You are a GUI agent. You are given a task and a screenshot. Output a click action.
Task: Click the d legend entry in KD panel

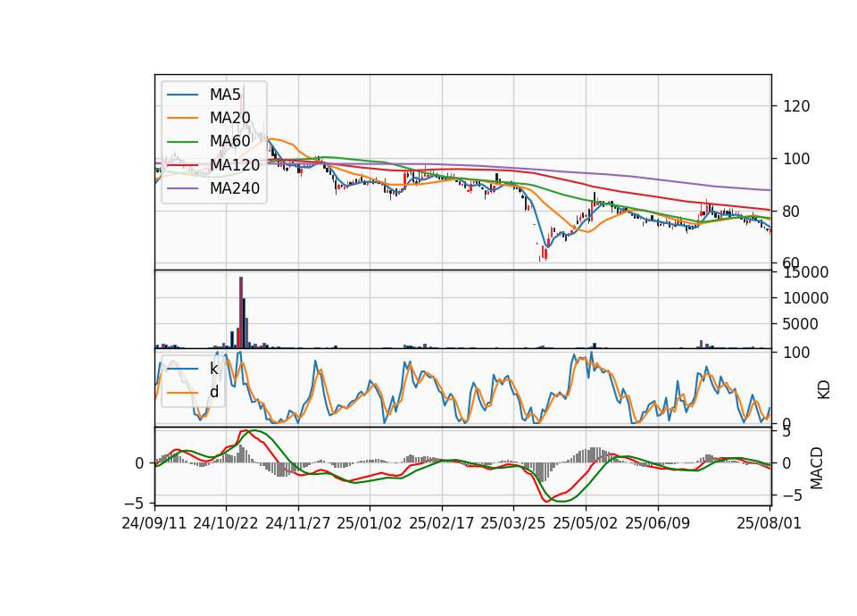pos(213,392)
